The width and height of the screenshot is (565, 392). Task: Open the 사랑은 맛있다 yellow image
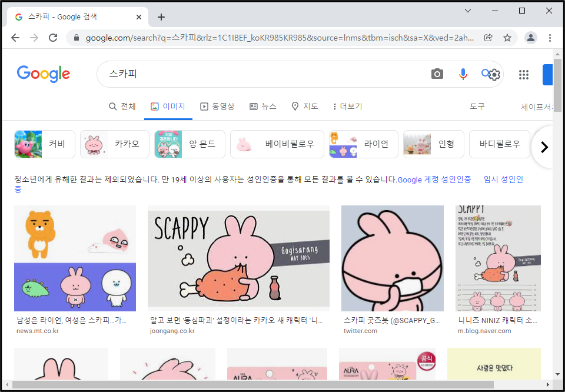tap(494, 364)
